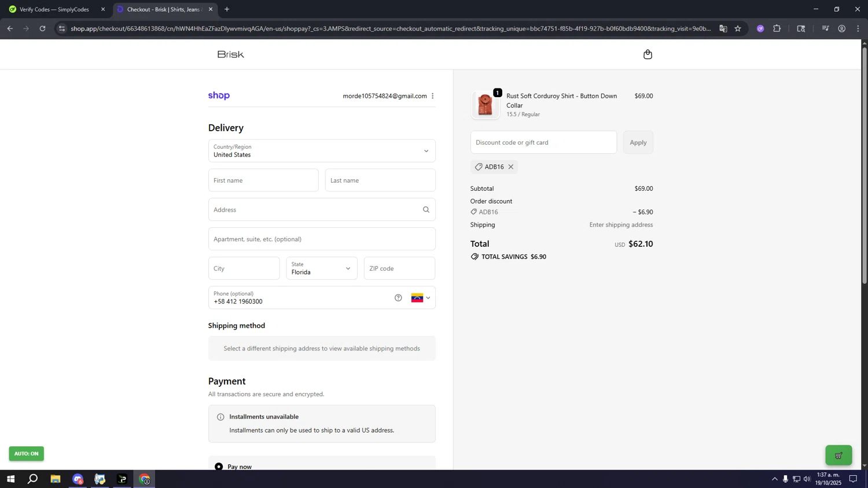
Task: Open the shopping bag cart icon
Action: (648, 54)
